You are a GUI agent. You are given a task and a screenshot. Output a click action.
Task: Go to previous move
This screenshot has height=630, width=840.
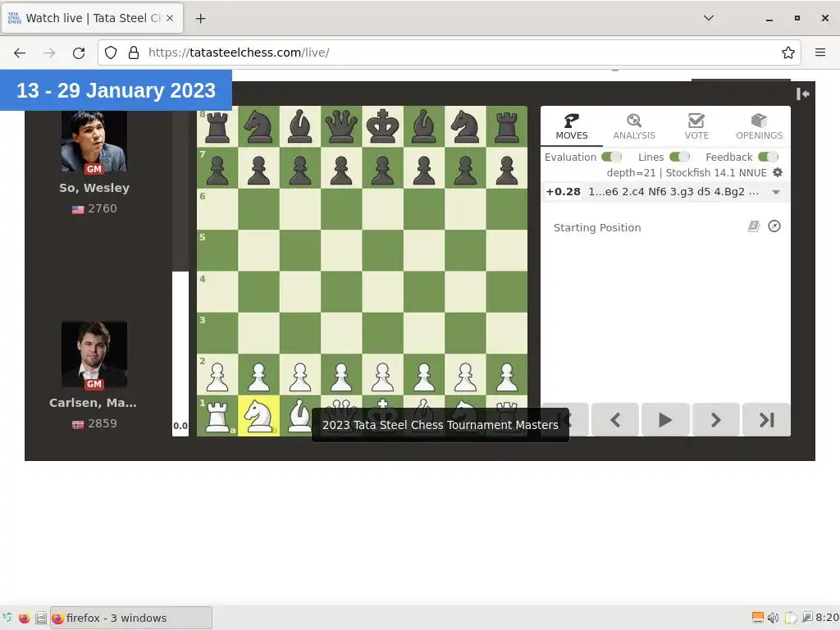[615, 419]
